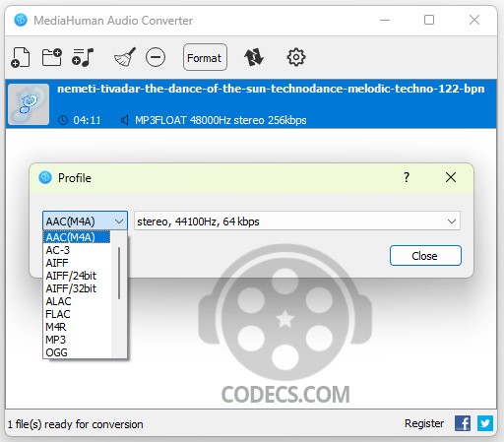Viewport: 504px width, 442px height.
Task: Click the format list scrollbar thumb
Action: coord(119,273)
